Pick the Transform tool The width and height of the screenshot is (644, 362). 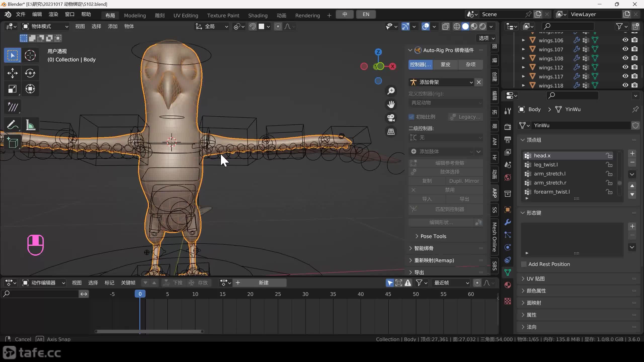(x=30, y=89)
